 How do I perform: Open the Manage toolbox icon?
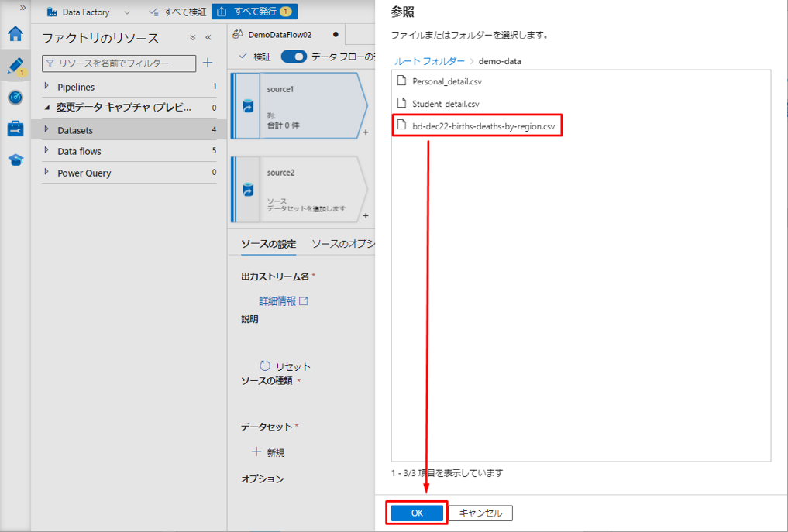click(15, 128)
